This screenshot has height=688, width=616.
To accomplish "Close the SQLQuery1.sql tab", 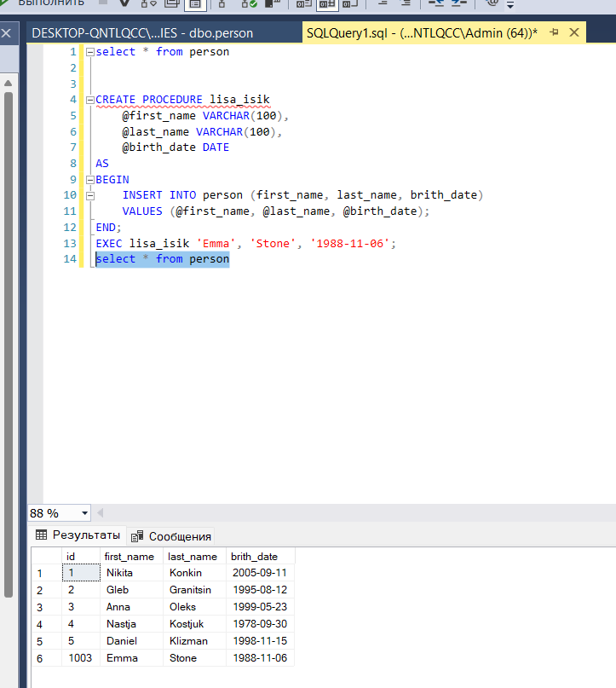I will click(574, 32).
